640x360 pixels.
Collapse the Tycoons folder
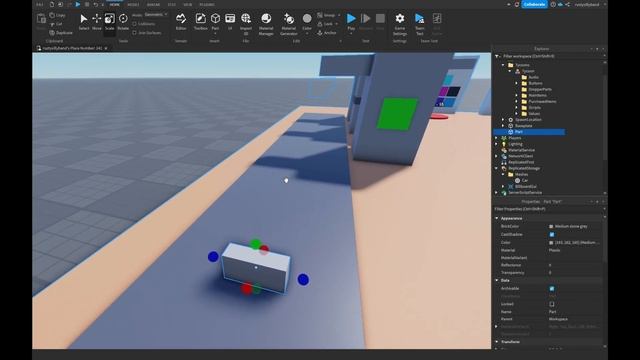pyautogui.click(x=503, y=65)
